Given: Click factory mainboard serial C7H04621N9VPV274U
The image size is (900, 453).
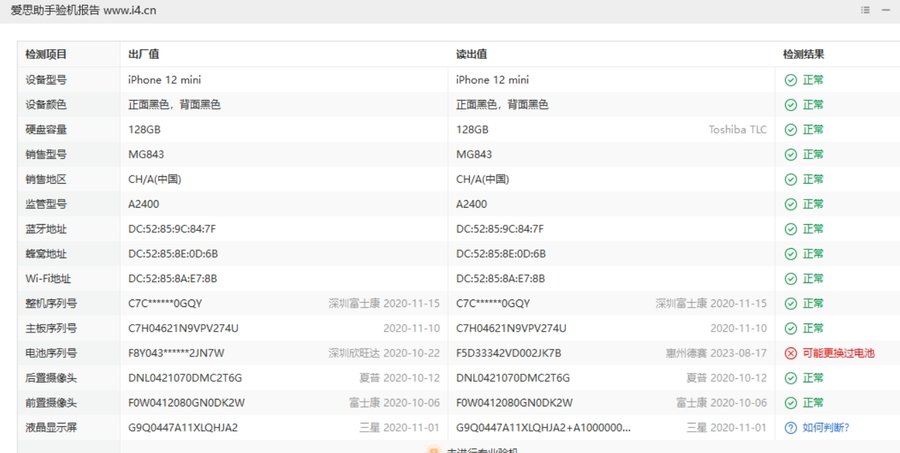Looking at the screenshot, I should [183, 328].
